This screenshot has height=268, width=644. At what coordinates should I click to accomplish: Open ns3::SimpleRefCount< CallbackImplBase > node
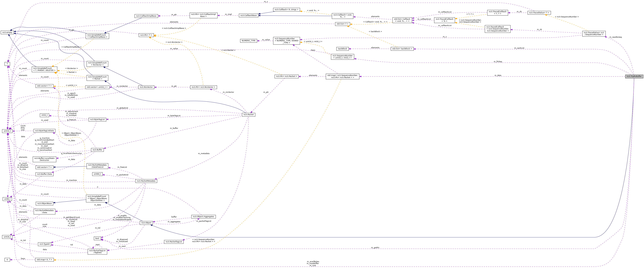(x=97, y=36)
